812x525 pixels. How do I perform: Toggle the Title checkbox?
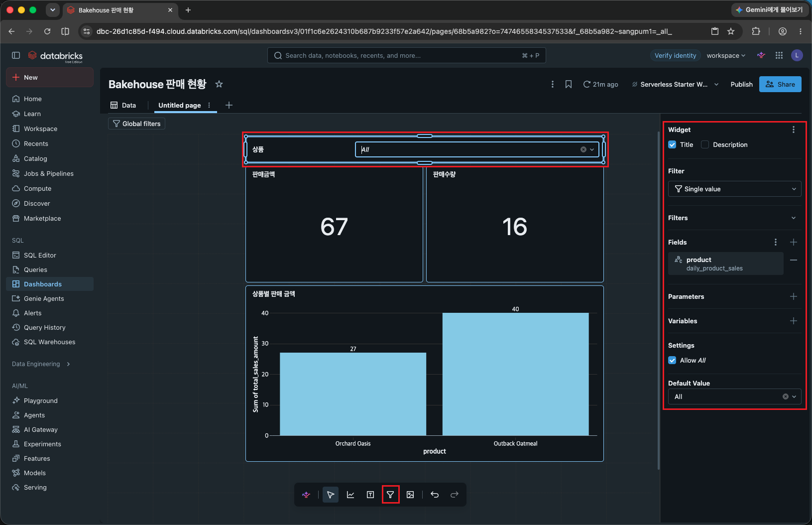tap(672, 144)
